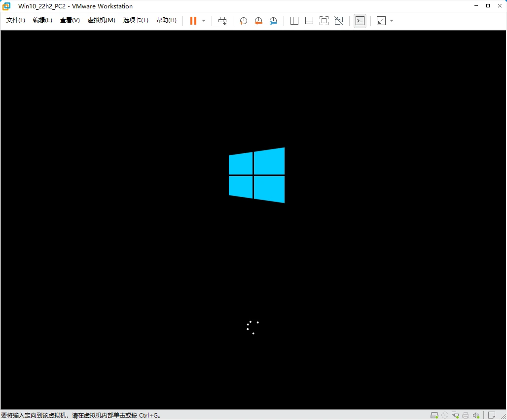Revert the virtual machine to its snapshot
This screenshot has height=420, width=507.
pyautogui.click(x=258, y=21)
